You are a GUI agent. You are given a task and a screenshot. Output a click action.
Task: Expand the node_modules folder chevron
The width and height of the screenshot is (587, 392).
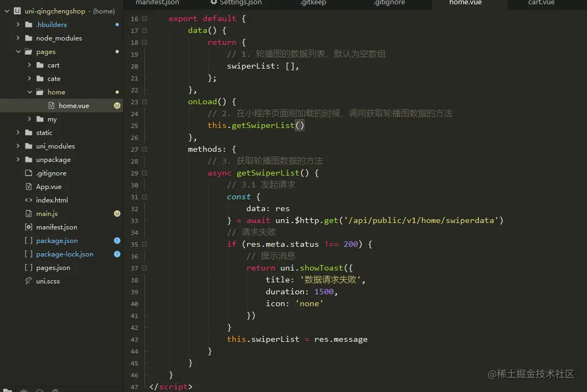click(18, 38)
